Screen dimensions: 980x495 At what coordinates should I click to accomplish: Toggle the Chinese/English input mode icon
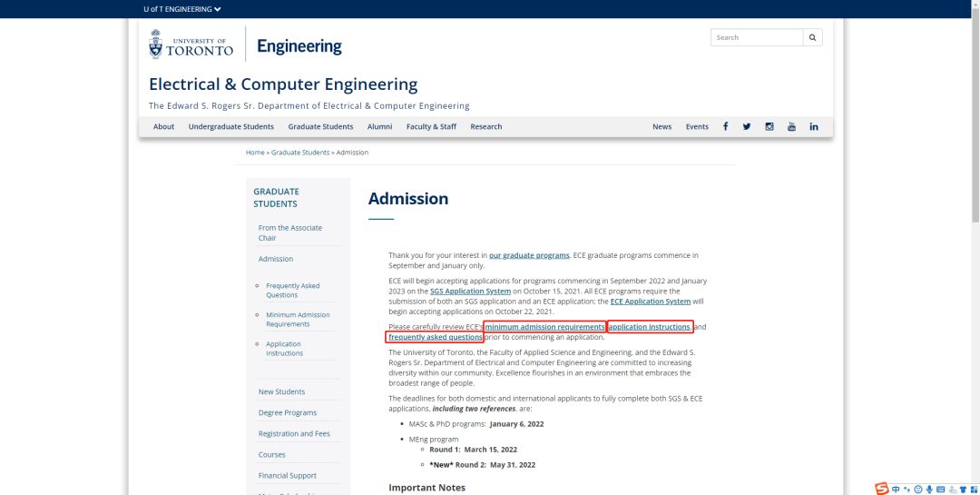tap(897, 490)
